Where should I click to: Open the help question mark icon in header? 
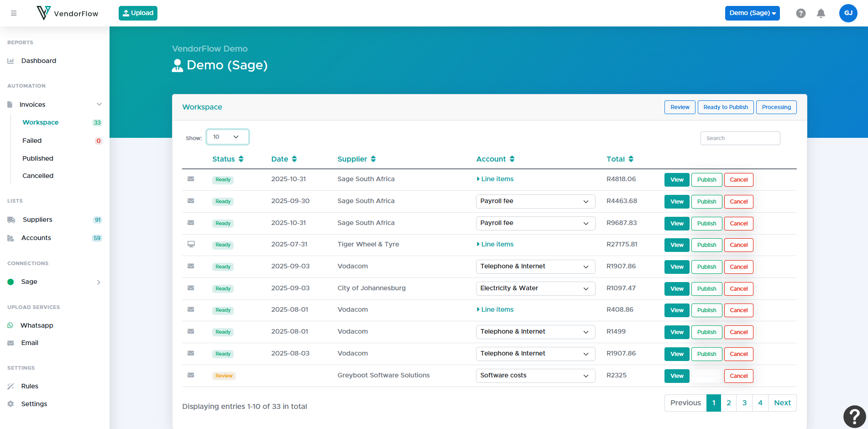pyautogui.click(x=800, y=13)
